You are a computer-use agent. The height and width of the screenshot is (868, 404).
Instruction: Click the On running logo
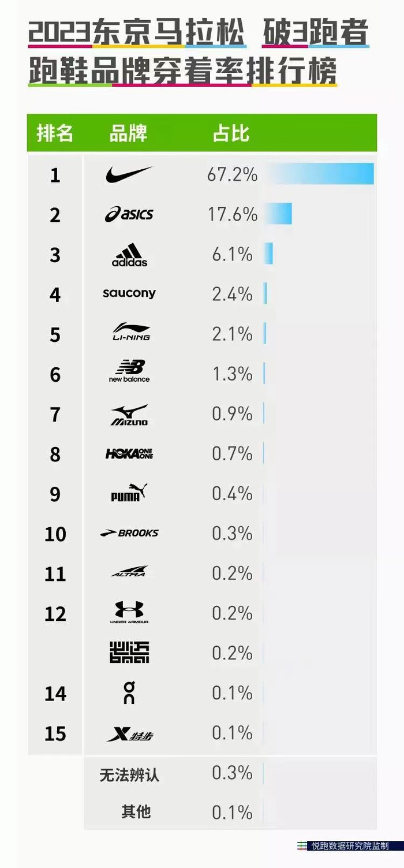(130, 692)
